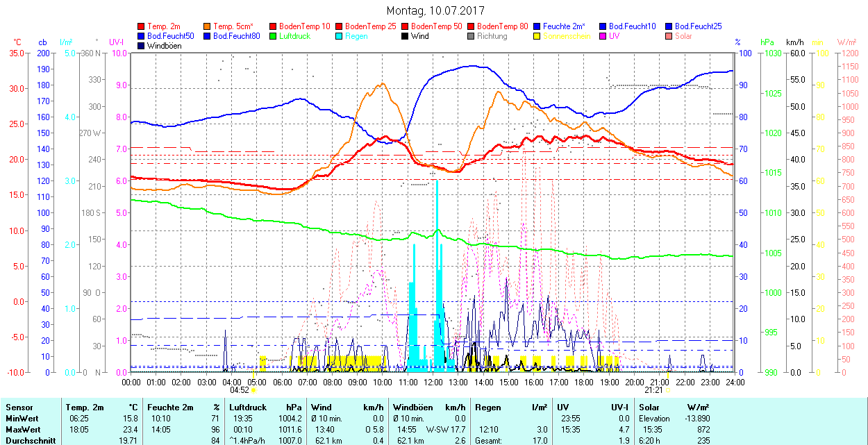
Task: Click the MaxWert row header
Action: 23,430
